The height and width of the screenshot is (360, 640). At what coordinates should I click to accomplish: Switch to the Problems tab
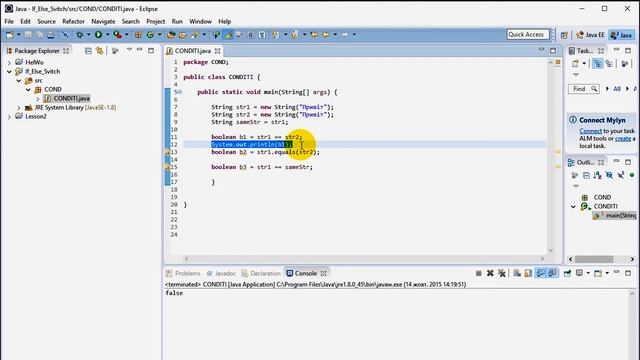click(183, 273)
